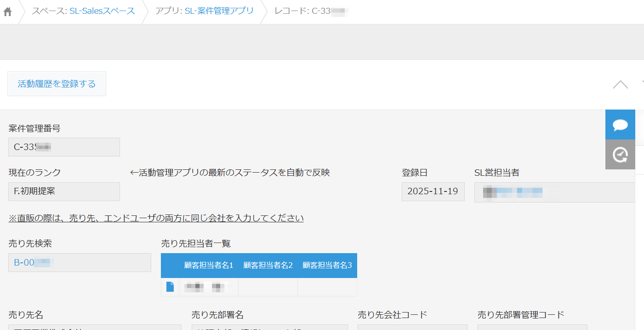Select the 顧客担当者名3 column header
The height and width of the screenshot is (330, 644).
tap(327, 266)
